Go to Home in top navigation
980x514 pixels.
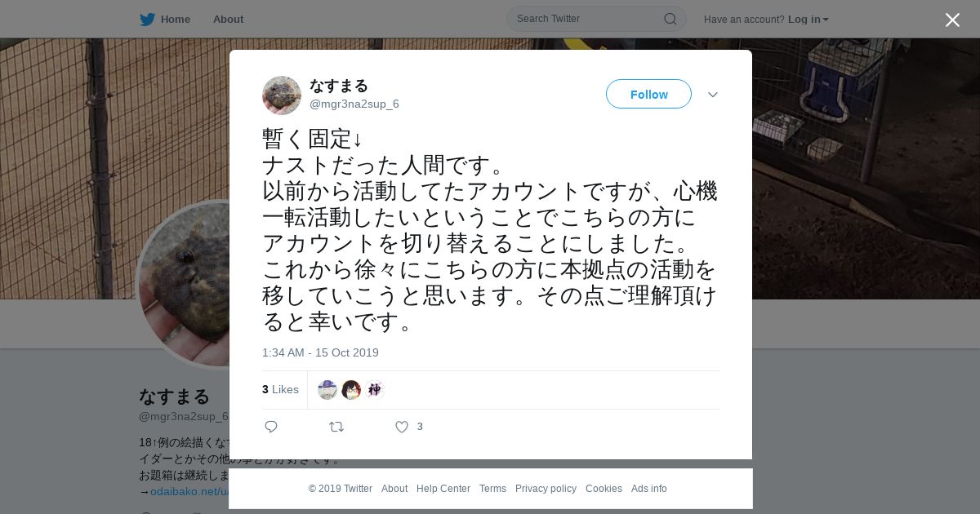click(176, 19)
